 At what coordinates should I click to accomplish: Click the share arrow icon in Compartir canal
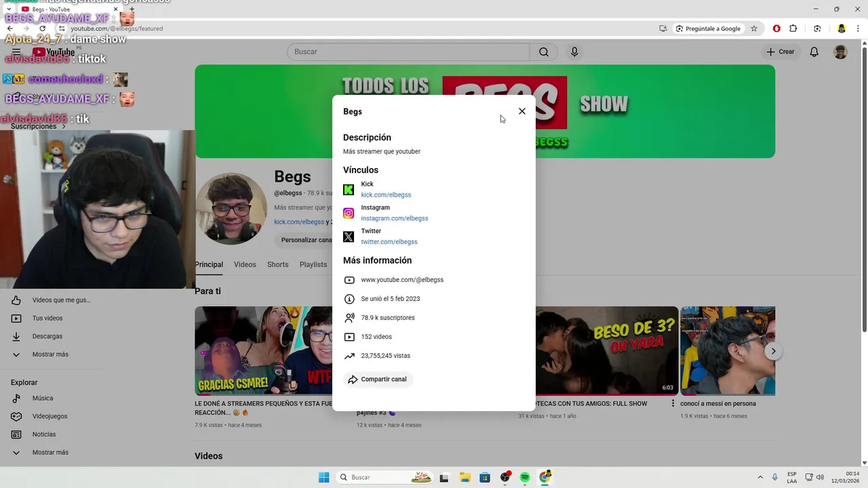pos(353,380)
